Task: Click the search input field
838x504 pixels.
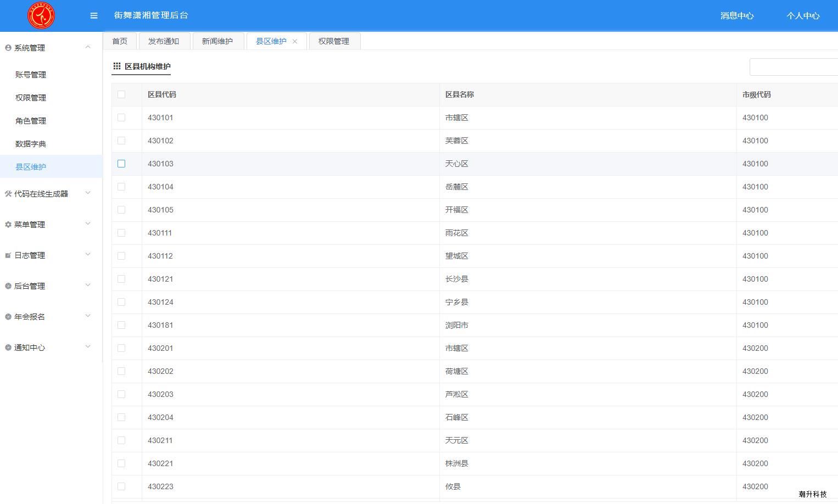Action: 794,67
